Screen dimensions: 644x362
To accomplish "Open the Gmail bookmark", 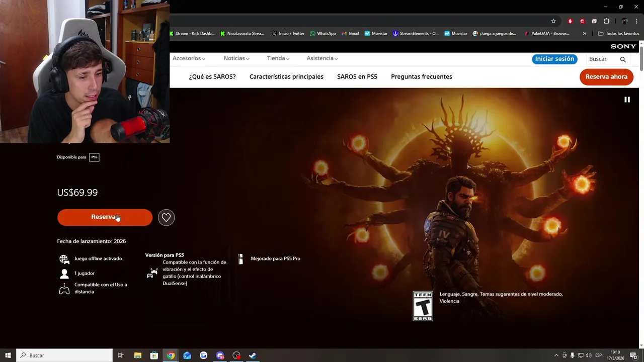I will (350, 34).
